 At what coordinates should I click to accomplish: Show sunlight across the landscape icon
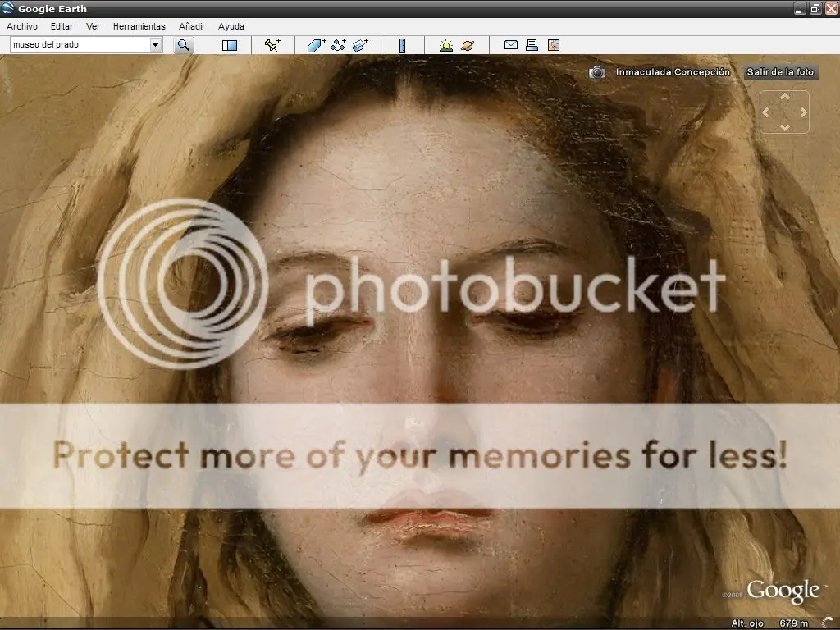coord(445,46)
